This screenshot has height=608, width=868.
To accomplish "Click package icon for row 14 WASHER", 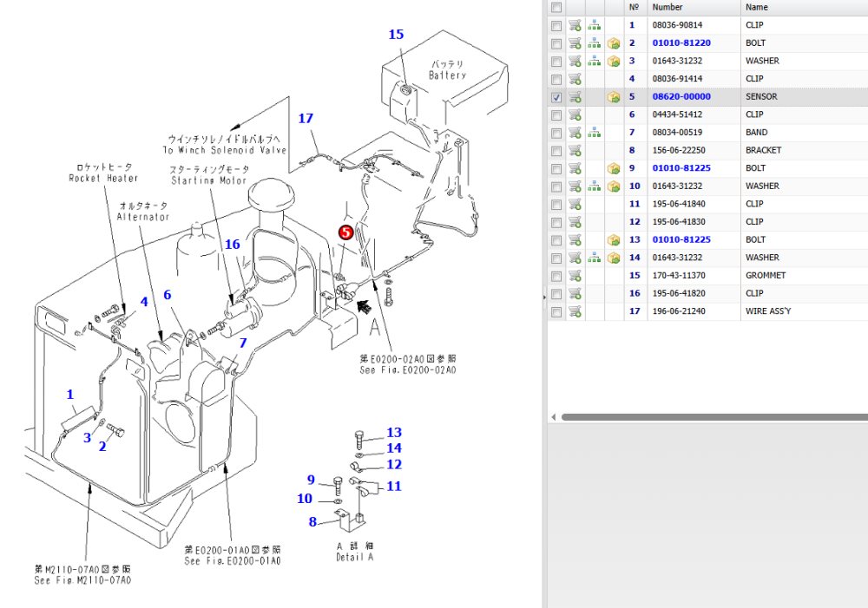I will click(x=614, y=258).
